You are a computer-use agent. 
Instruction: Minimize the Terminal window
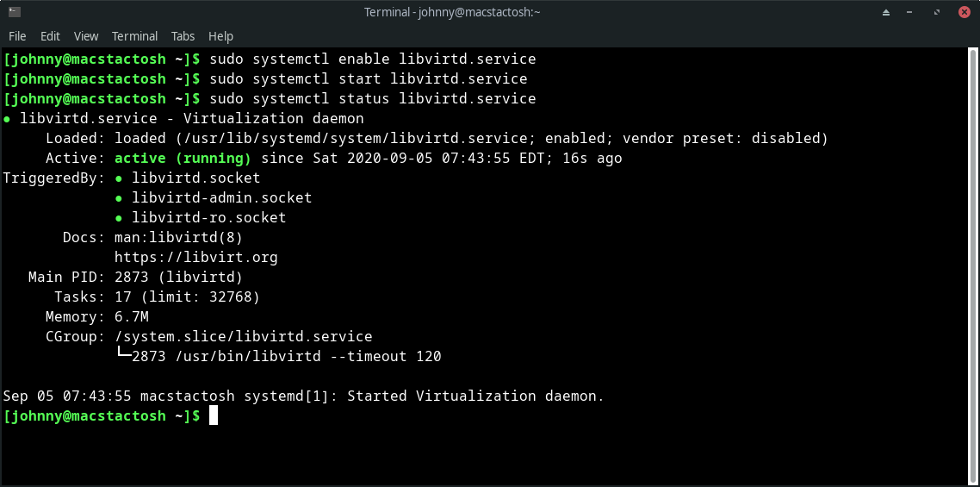pyautogui.click(x=910, y=13)
